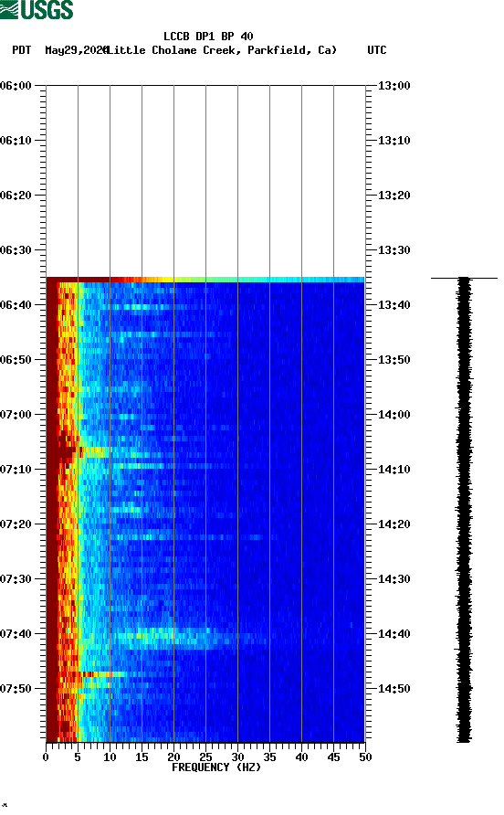Click the '15' frequency axis label
The image size is (504, 815).
point(142,757)
